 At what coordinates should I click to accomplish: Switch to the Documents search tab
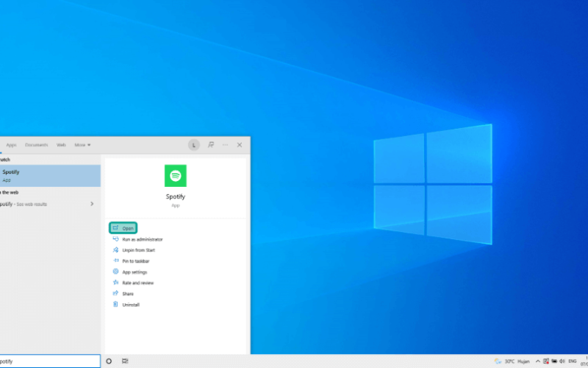click(36, 145)
